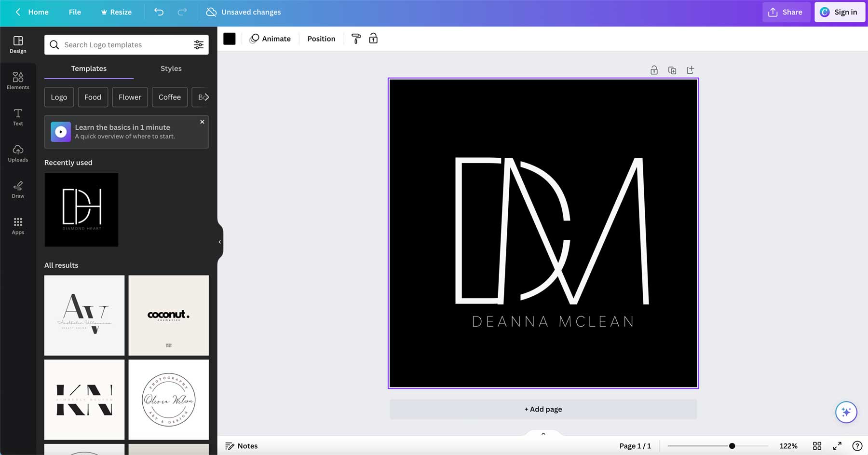The image size is (868, 455).
Task: Click the grid view icon in status bar
Action: 817,446
